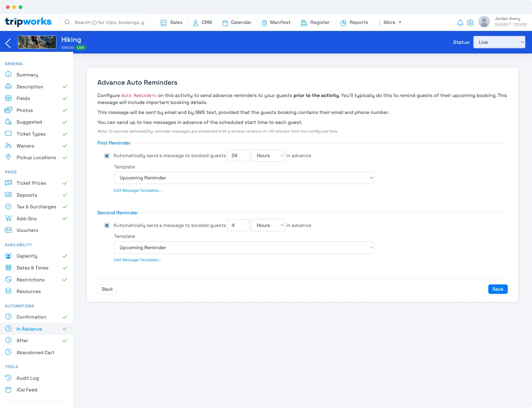Click First Reminder hours value field
Screen dimensions: 532x408
click(238, 155)
